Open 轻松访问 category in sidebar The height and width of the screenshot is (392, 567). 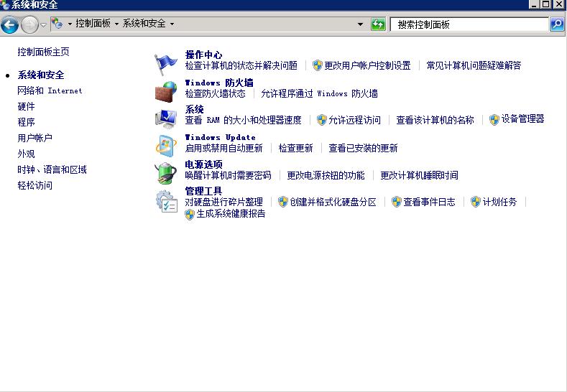click(34, 186)
